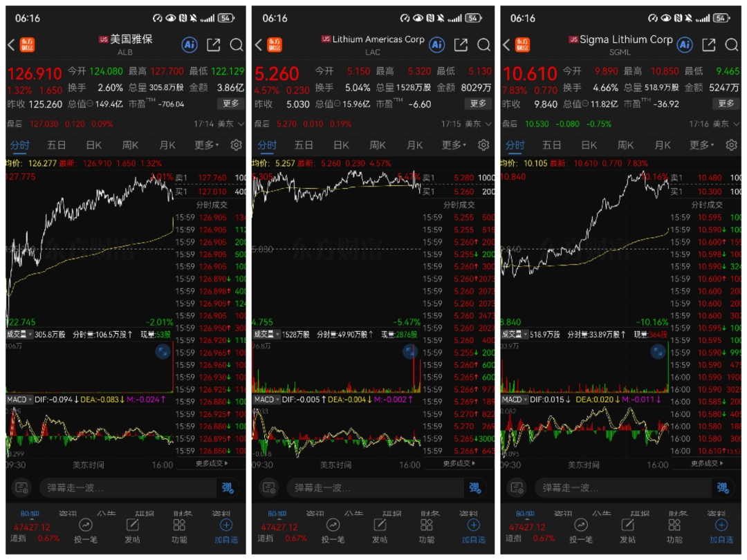Expand after-hours 美东 chevron in ALB panel
Screen dimensions: 747x560
[241, 124]
